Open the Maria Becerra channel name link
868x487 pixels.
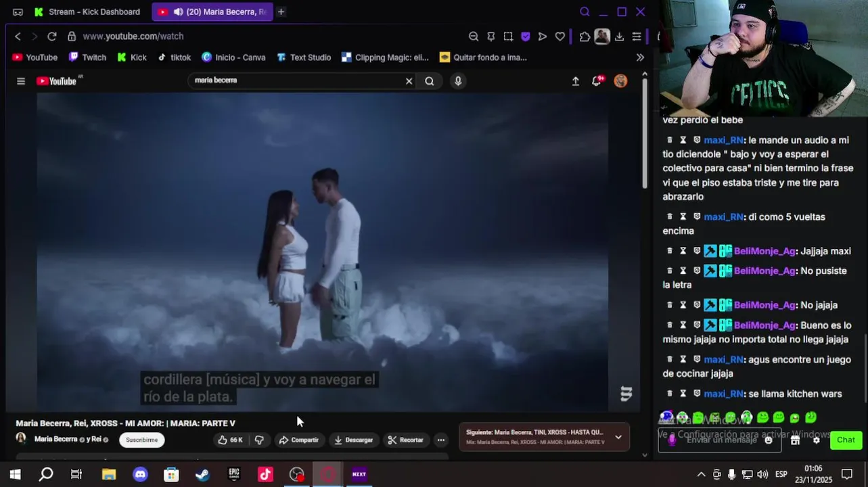[55, 440]
